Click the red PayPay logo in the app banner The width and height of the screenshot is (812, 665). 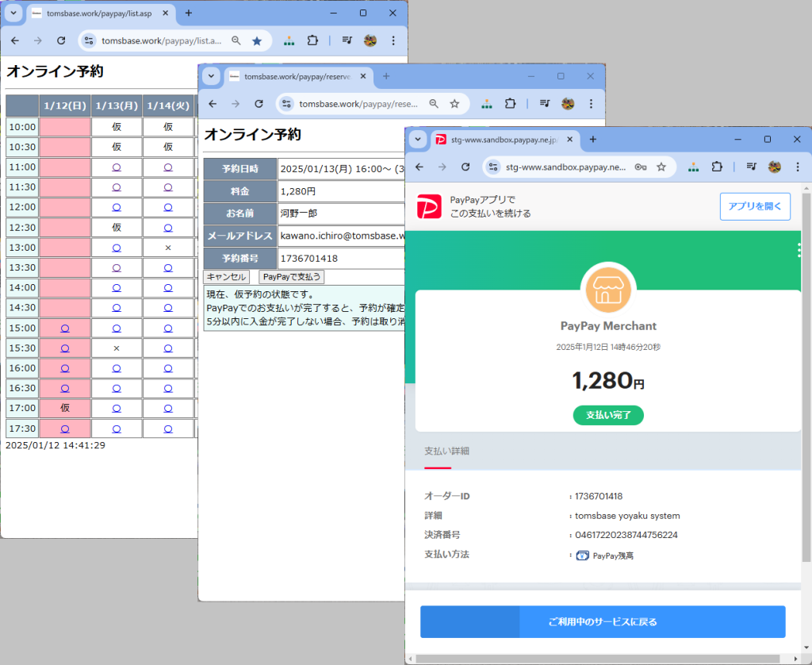click(x=429, y=206)
